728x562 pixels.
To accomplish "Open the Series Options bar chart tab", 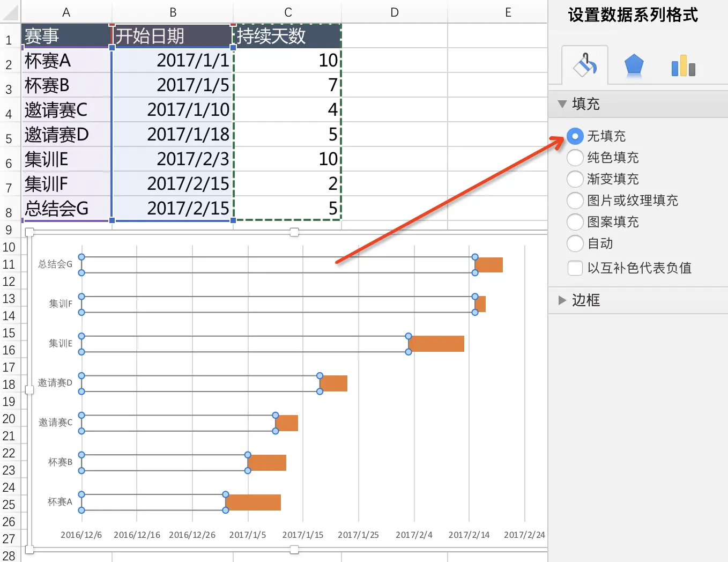I will 684,65.
